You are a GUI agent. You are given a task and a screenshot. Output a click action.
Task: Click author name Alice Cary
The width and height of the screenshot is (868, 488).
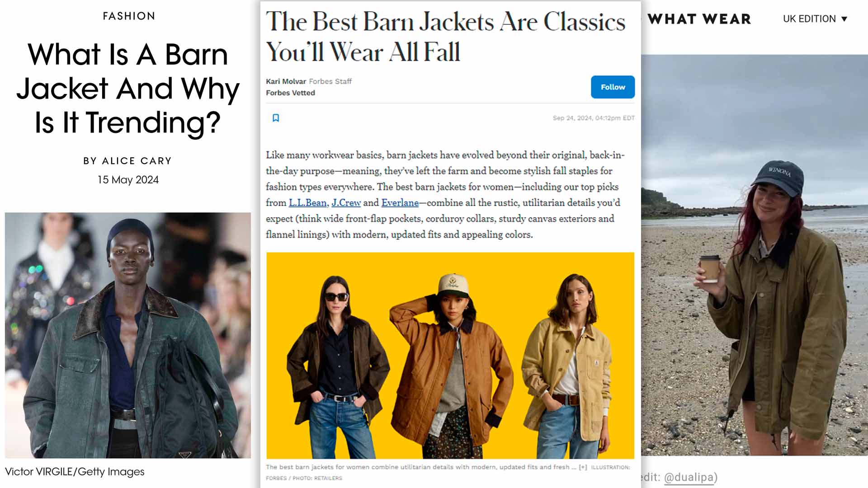[137, 161]
